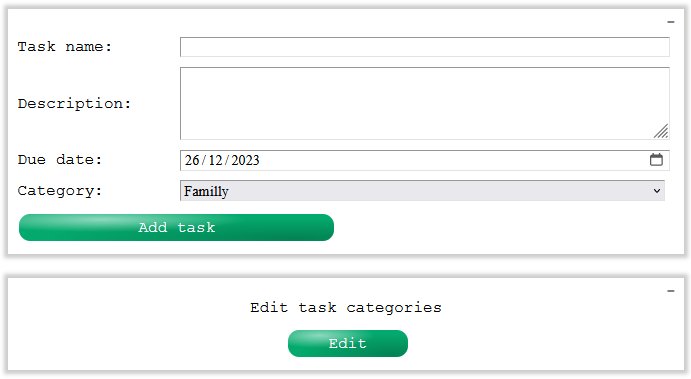Click the description box resize handle
The height and width of the screenshot is (379, 691).
(x=661, y=131)
